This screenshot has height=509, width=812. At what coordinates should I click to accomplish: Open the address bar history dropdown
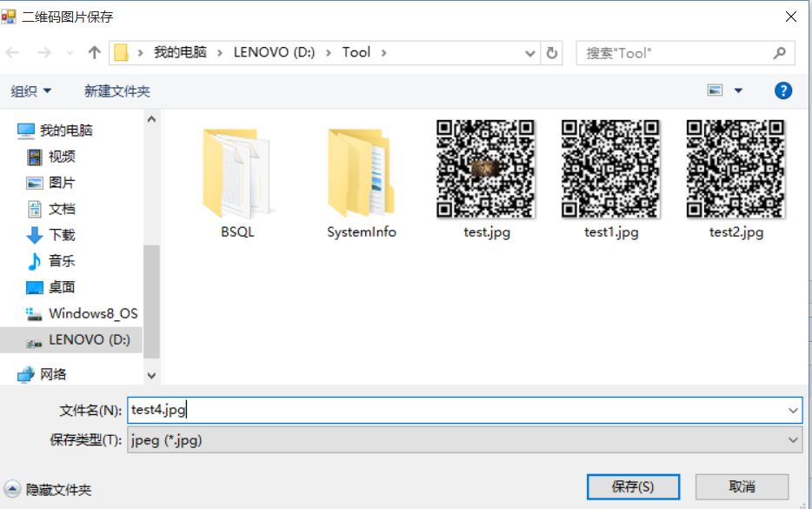(x=529, y=53)
